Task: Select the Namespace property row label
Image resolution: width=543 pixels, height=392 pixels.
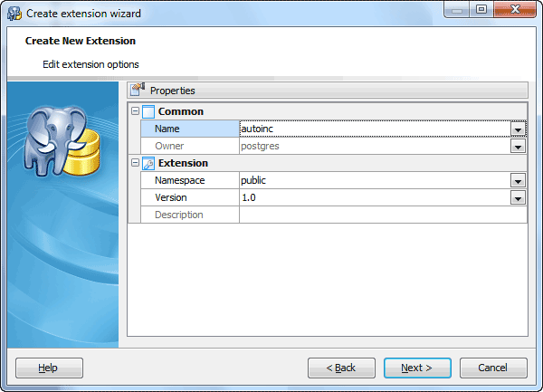Action: click(x=190, y=181)
